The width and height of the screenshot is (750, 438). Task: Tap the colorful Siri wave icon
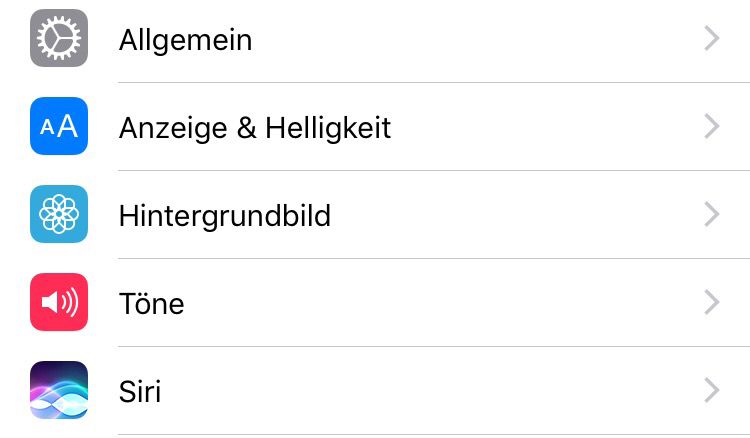tap(59, 390)
